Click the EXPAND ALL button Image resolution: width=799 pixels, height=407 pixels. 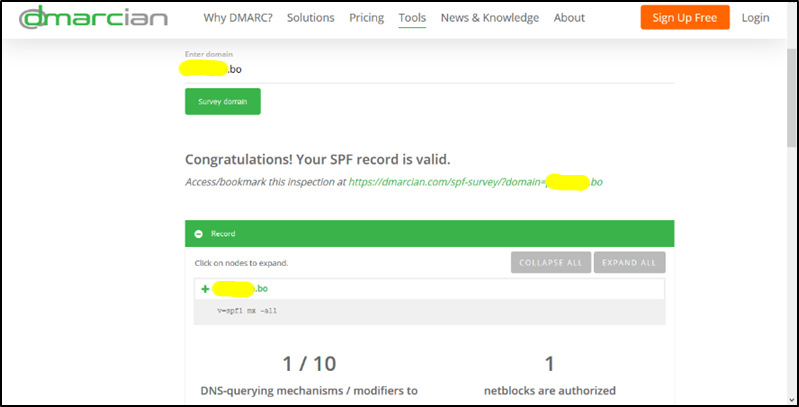click(x=629, y=263)
